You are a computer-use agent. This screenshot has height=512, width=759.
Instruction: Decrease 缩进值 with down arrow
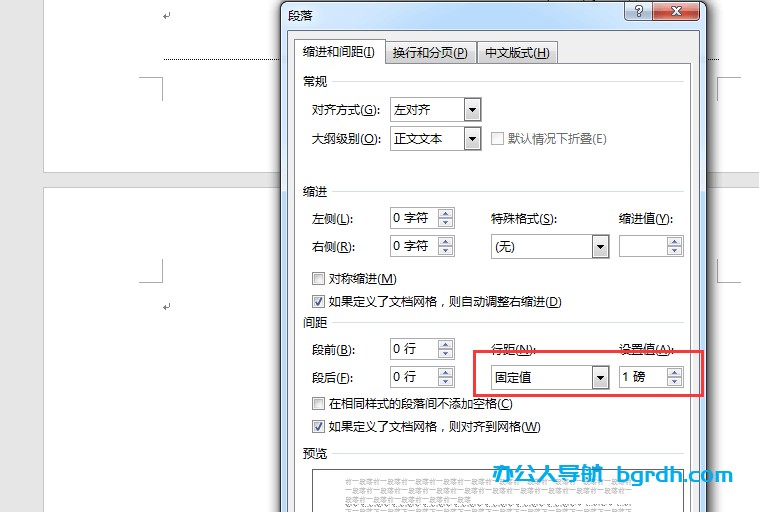[674, 251]
